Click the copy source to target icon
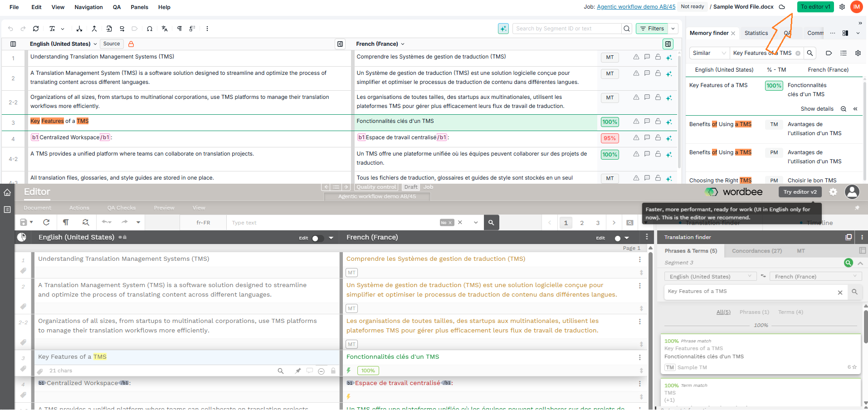 point(109,29)
